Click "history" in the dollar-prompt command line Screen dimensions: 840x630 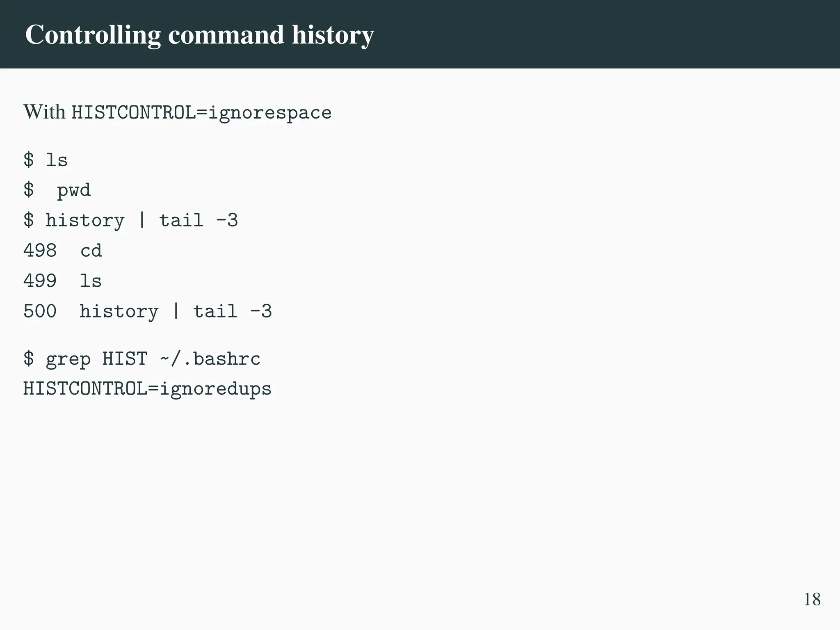(85, 221)
